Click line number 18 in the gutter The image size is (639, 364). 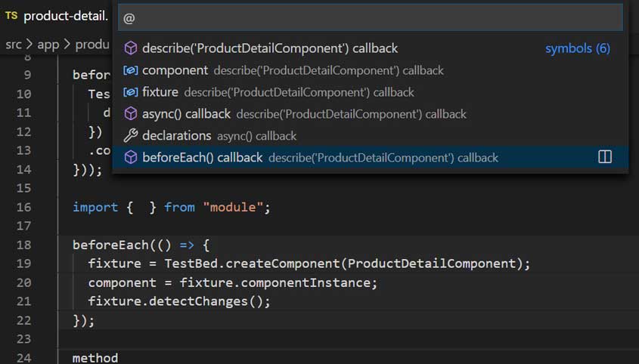(23, 245)
